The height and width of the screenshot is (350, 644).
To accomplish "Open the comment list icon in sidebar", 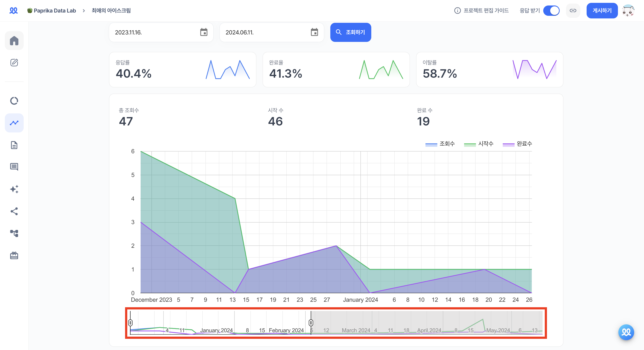I will pos(14,167).
